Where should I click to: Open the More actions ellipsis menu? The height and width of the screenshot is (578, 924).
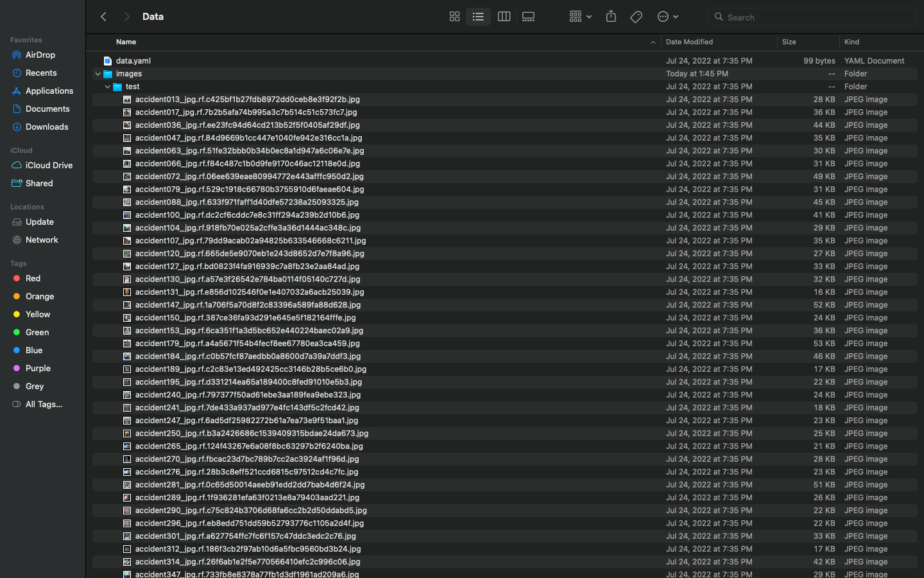[667, 16]
